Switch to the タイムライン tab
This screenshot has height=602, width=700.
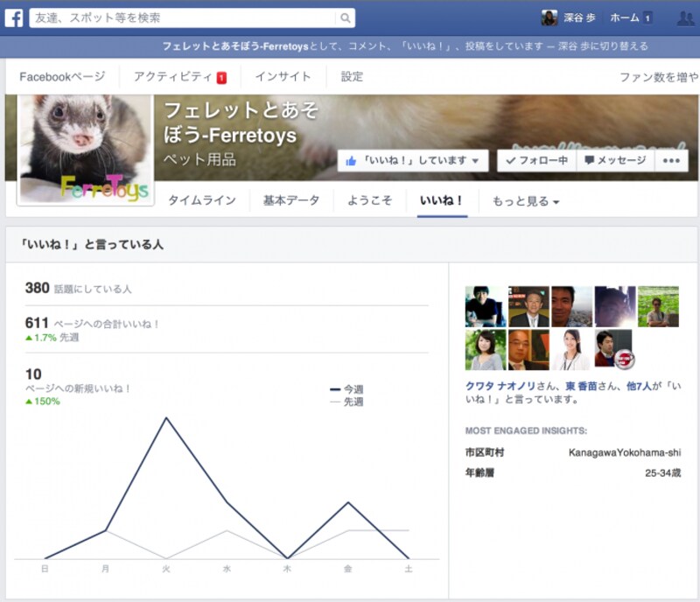coord(205,199)
